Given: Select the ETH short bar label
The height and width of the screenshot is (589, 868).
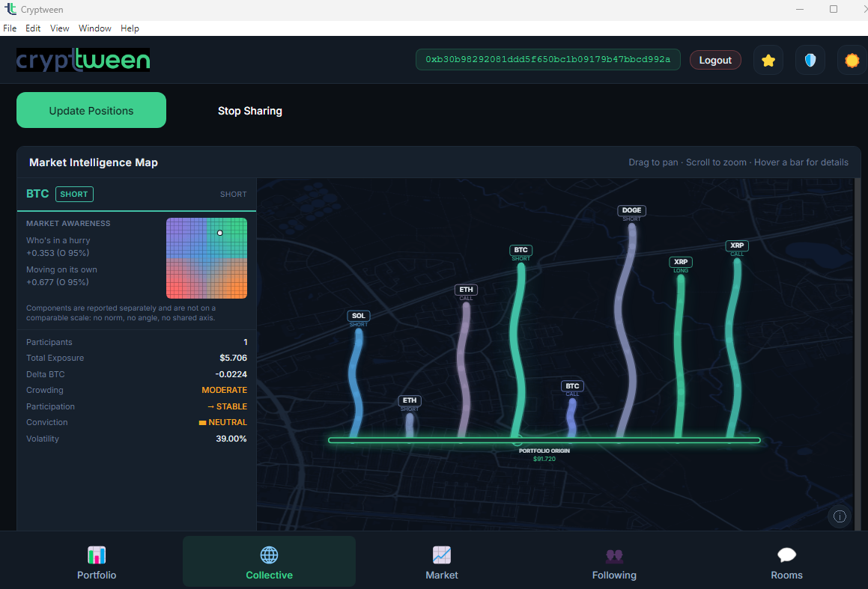Looking at the screenshot, I should click(410, 400).
